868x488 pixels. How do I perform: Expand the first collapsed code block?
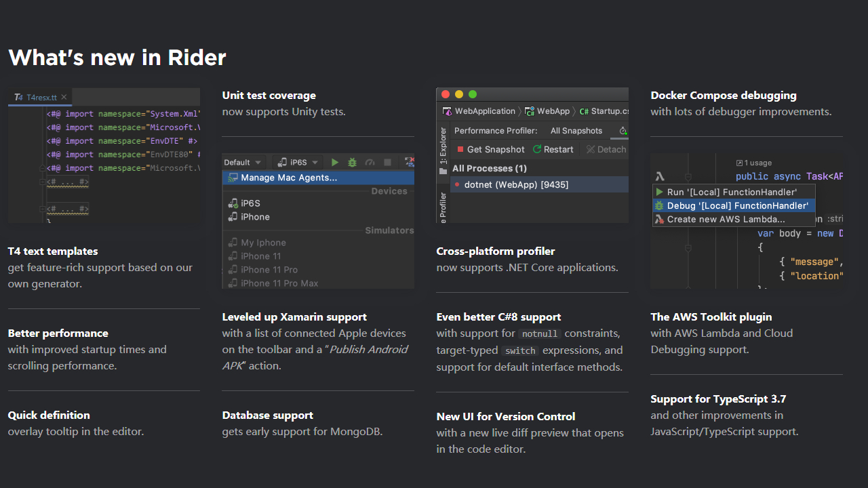(x=43, y=182)
